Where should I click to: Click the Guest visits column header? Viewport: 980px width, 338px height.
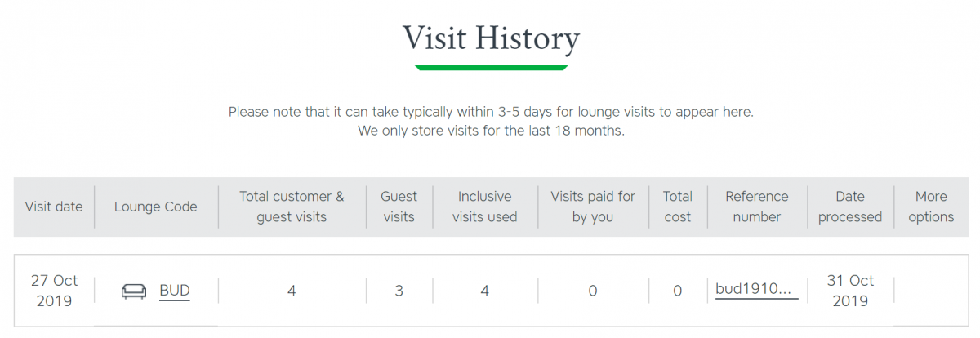[x=399, y=207]
